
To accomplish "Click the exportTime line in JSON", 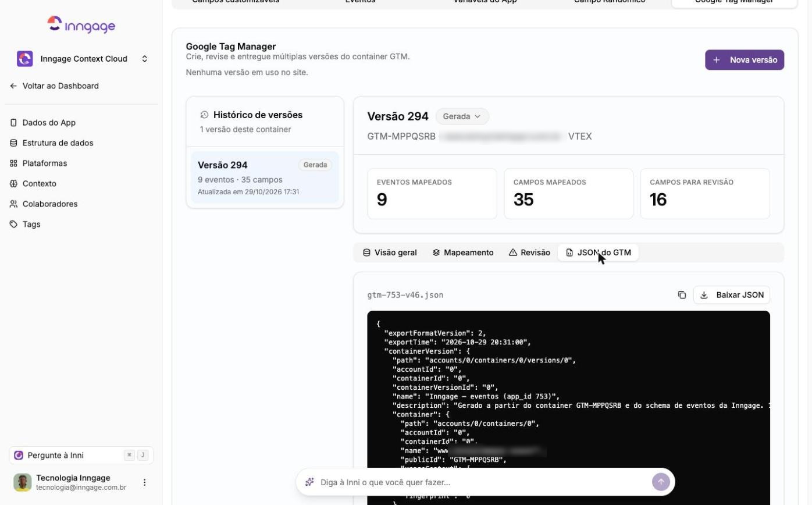I will click(x=458, y=342).
